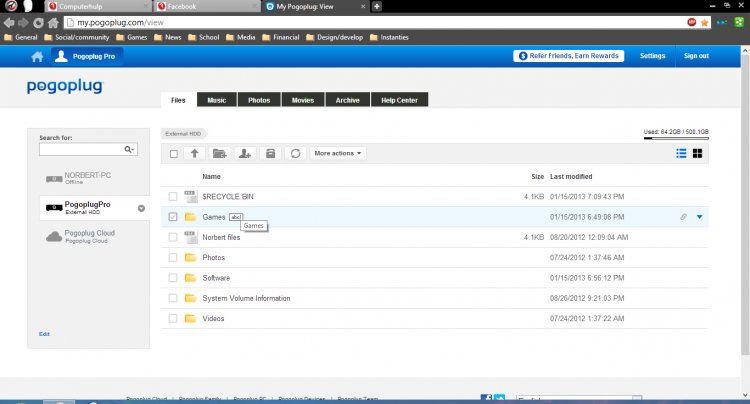Check the System Volume Information checkbox

pos(173,298)
